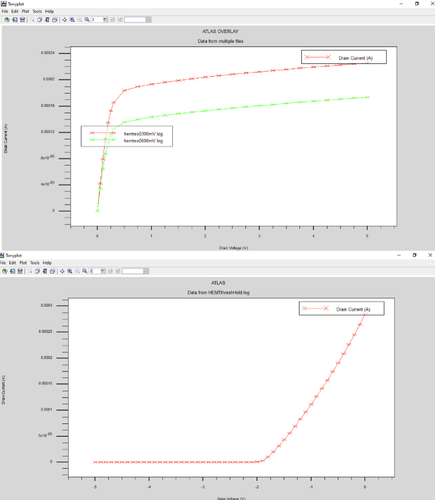The height and width of the screenshot is (500, 435).
Task: Click the Drain Voltage (V) axis label
Action: tap(233, 248)
